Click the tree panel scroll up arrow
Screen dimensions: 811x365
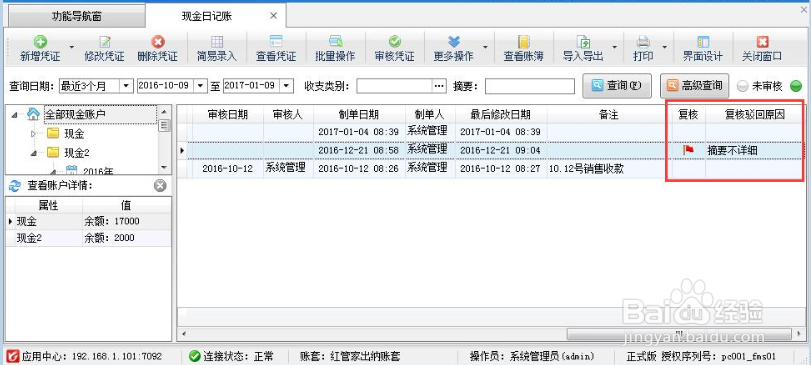[x=164, y=111]
